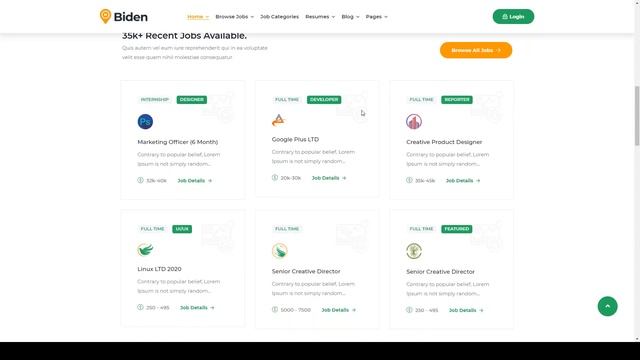Click arrow next to Linux LTD 2020 Job Details
The width and height of the screenshot is (640, 360).
(212, 308)
